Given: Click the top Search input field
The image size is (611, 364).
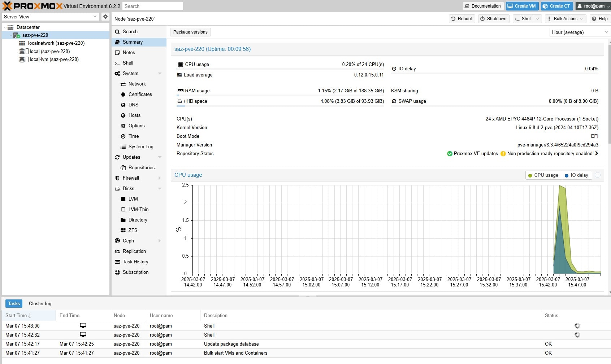Looking at the screenshot, I should click(152, 6).
